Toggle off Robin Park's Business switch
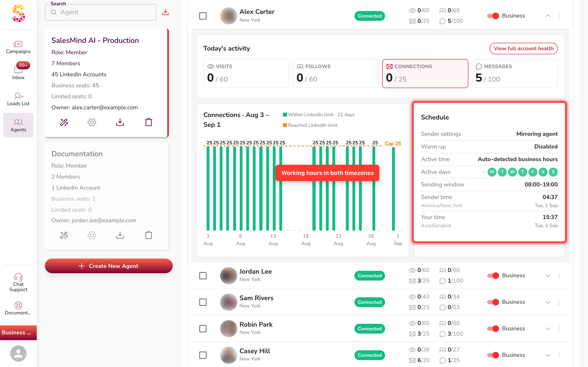588x367 pixels. pyautogui.click(x=493, y=328)
